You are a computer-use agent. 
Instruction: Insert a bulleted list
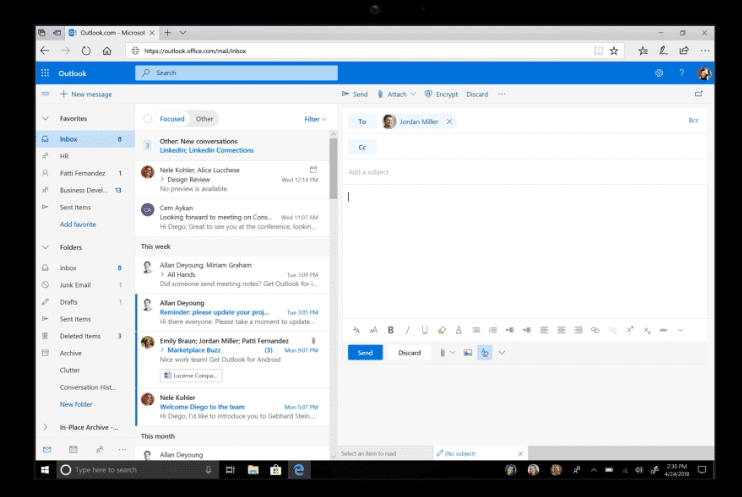point(476,330)
